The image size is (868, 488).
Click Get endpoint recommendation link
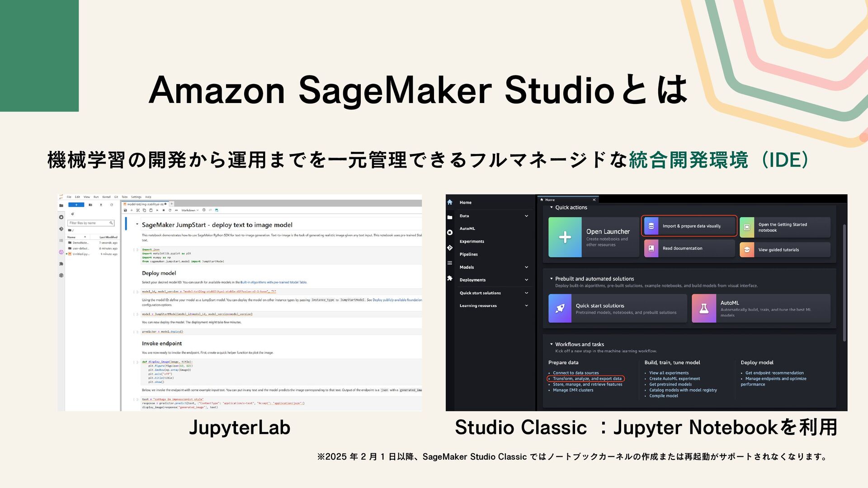pos(774,373)
